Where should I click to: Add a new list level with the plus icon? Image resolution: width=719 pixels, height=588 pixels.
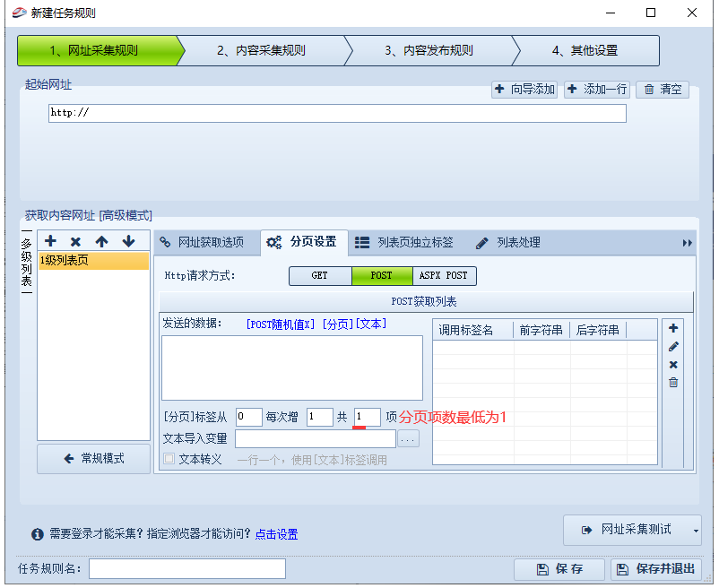pyautogui.click(x=50, y=240)
